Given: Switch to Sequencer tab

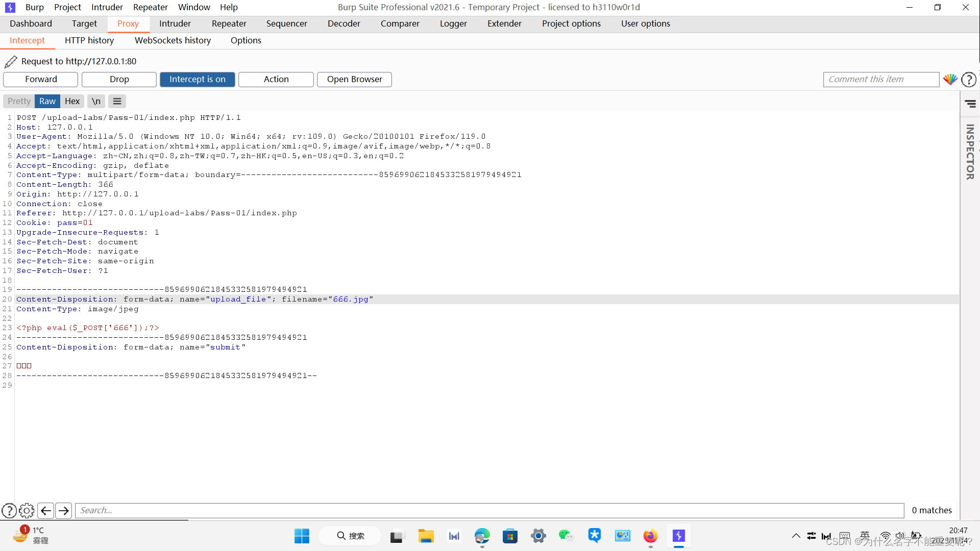Looking at the screenshot, I should (x=287, y=23).
